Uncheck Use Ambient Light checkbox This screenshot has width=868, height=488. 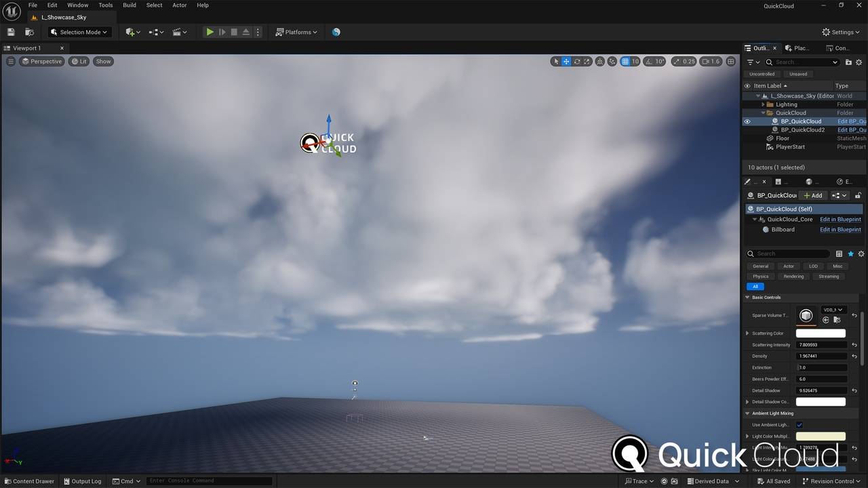[x=800, y=425]
